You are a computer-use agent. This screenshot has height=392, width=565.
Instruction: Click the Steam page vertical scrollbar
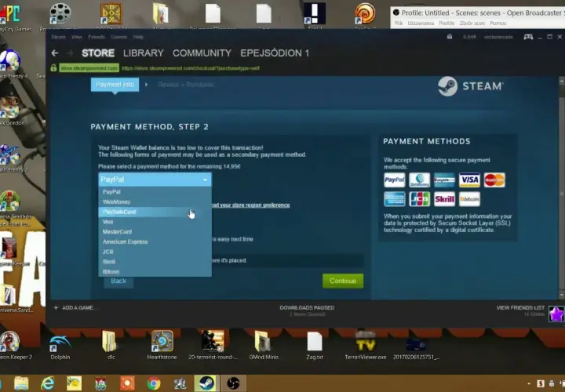coord(561,188)
